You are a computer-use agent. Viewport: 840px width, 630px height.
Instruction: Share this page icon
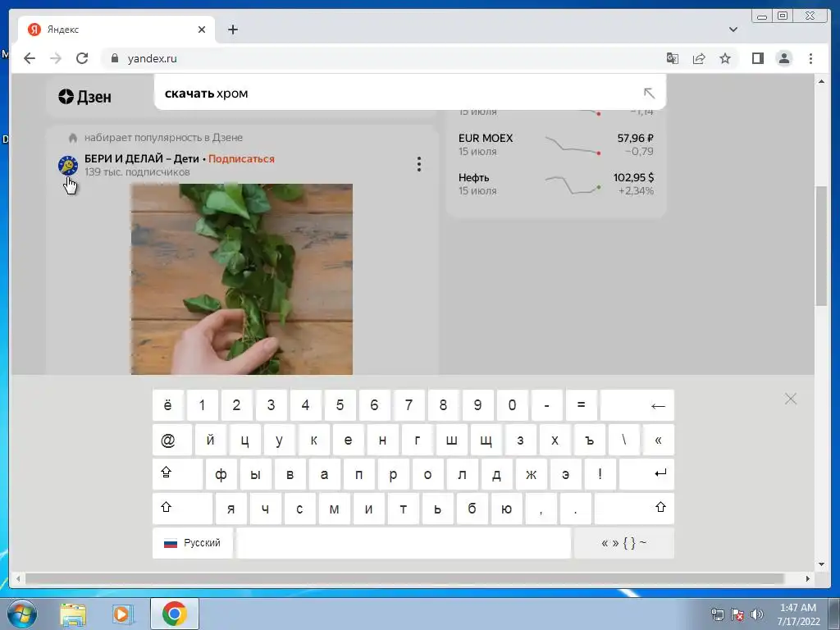pyautogui.click(x=699, y=58)
